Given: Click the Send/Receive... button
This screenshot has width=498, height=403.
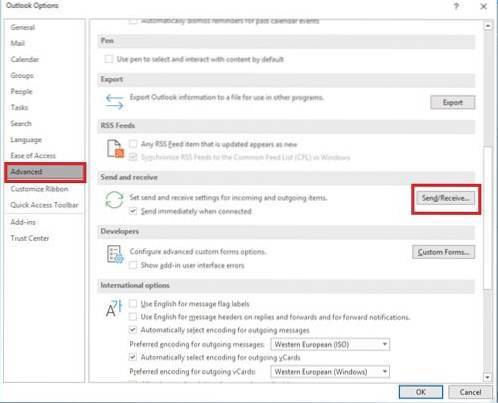Looking at the screenshot, I should tap(446, 198).
